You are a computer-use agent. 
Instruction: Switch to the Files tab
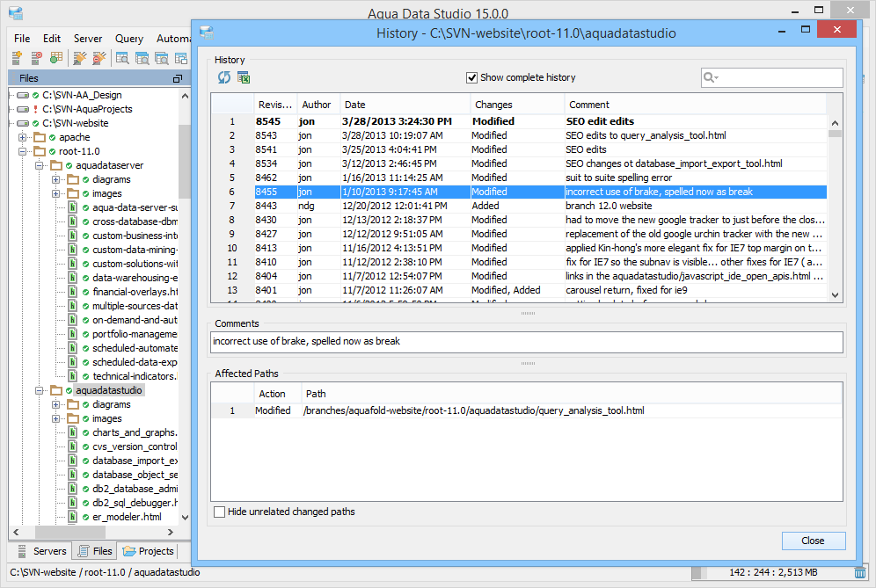click(95, 551)
